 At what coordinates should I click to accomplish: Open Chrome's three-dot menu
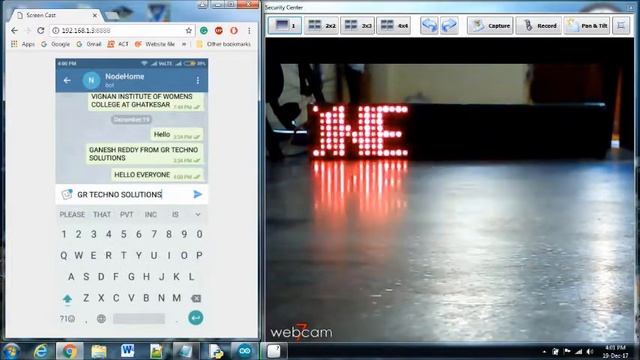click(249, 31)
